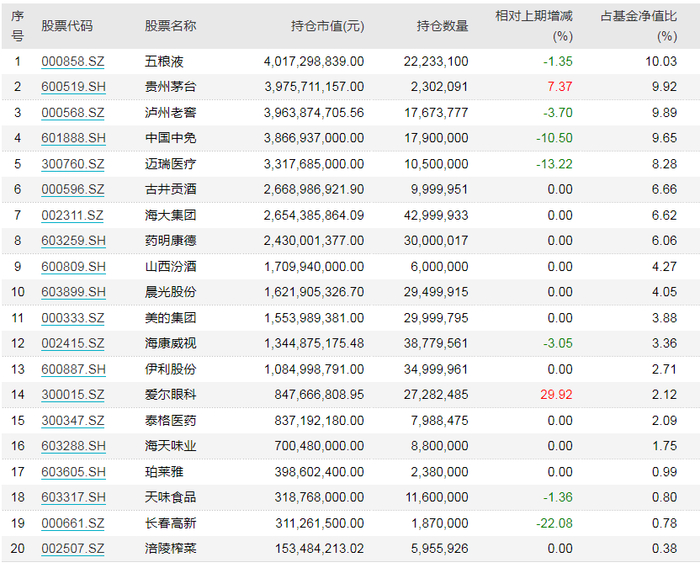Click the 603605.SH link
The image size is (700, 563).
[x=74, y=472]
